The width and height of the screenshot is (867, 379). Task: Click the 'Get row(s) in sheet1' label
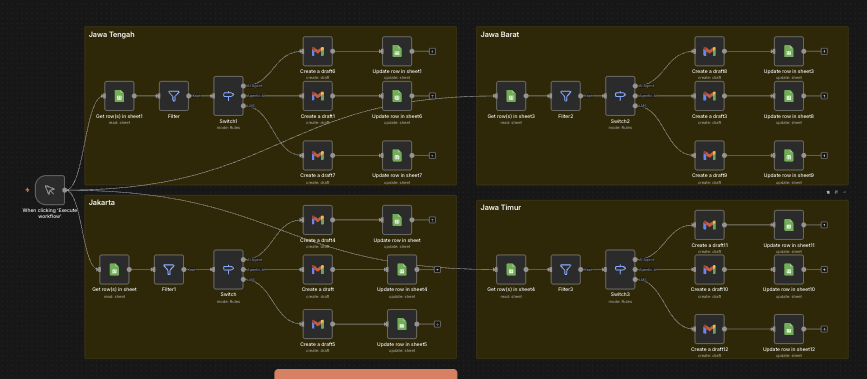(119, 116)
